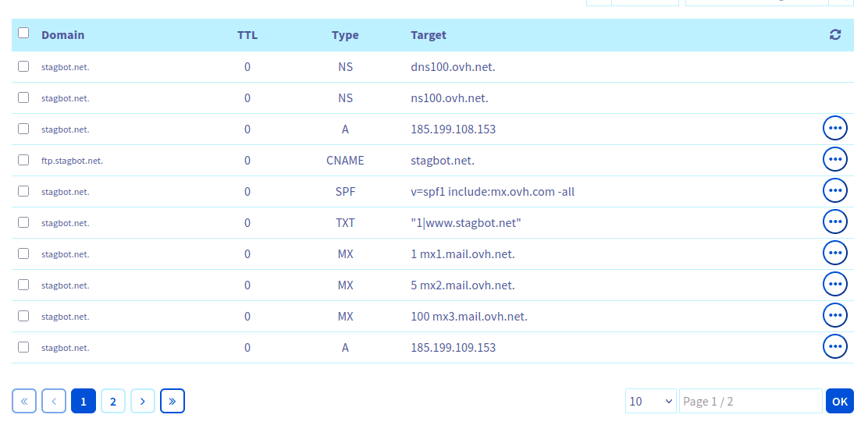Open the rows-per-page dropdown showing 10
Image resolution: width=868 pixels, height=443 pixels.
tap(651, 401)
